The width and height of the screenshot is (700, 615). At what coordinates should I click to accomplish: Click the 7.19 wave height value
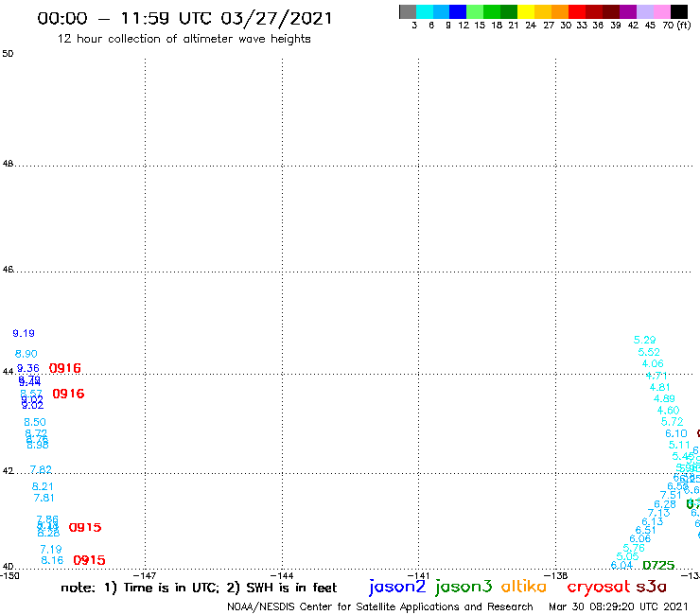click(51, 550)
